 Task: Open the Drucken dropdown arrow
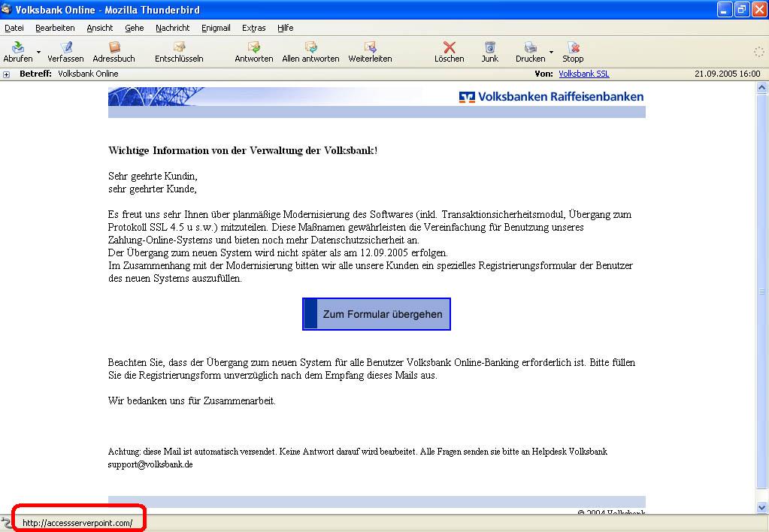click(x=551, y=52)
